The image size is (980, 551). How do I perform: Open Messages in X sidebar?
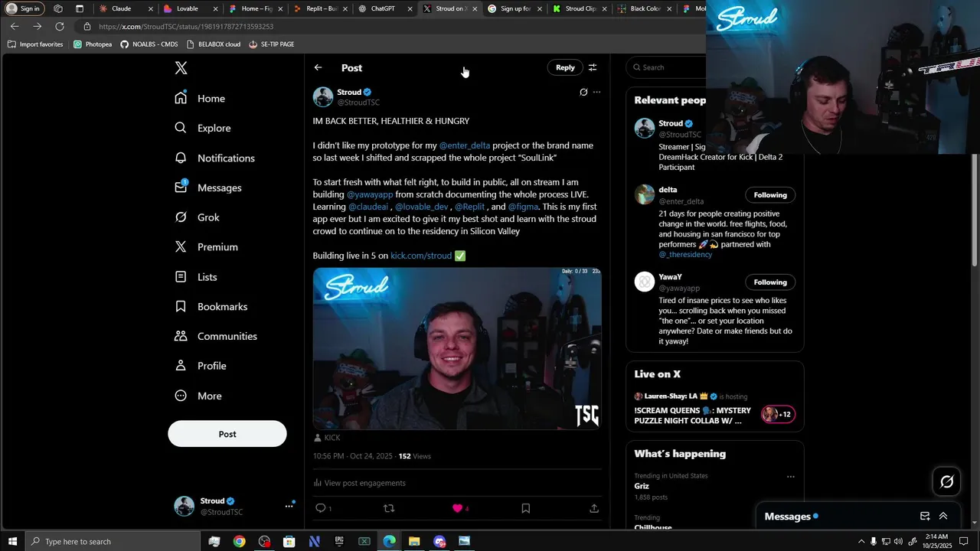(x=207, y=187)
